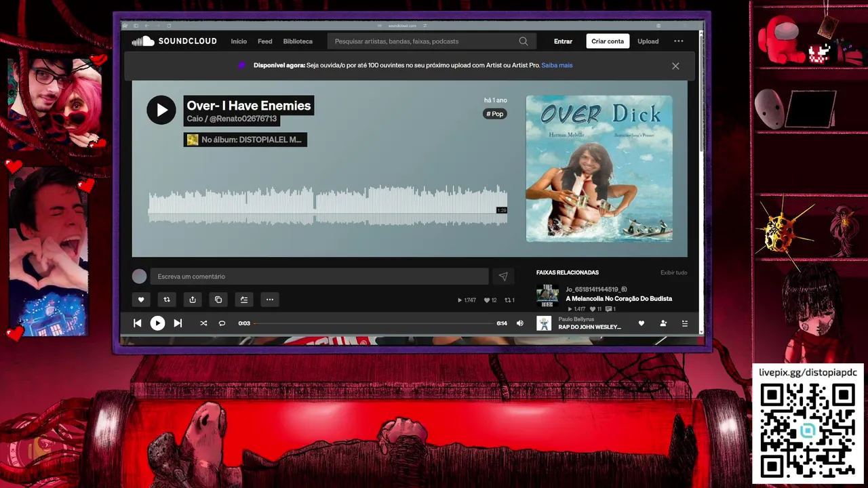Open the next-up queue list icon
The height and width of the screenshot is (488, 868).
point(685,323)
